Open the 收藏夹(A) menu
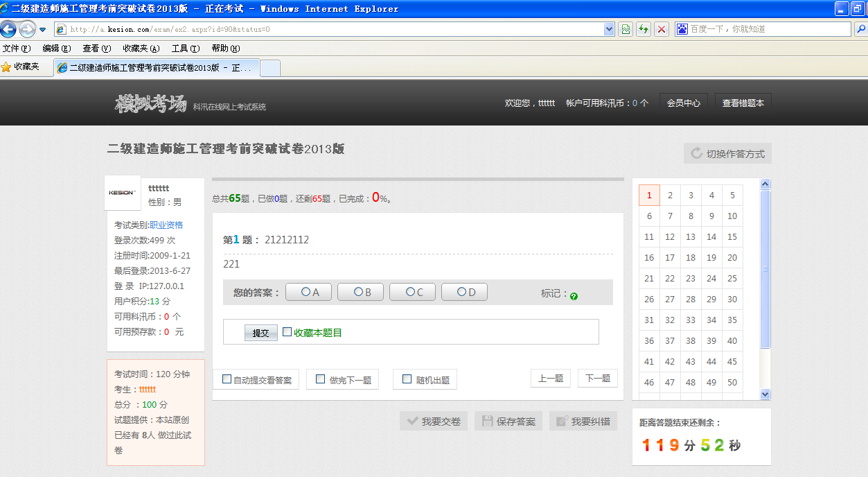The image size is (868, 477). click(141, 49)
